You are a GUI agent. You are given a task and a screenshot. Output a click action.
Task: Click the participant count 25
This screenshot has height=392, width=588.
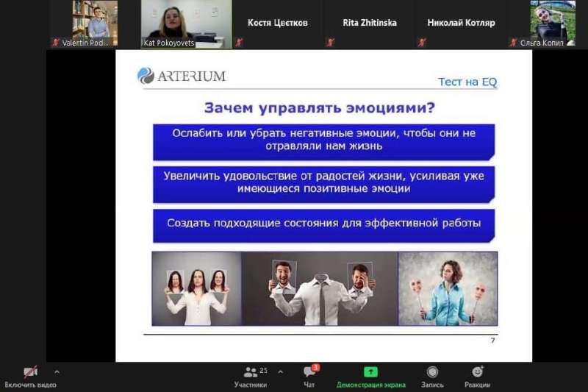(x=263, y=371)
